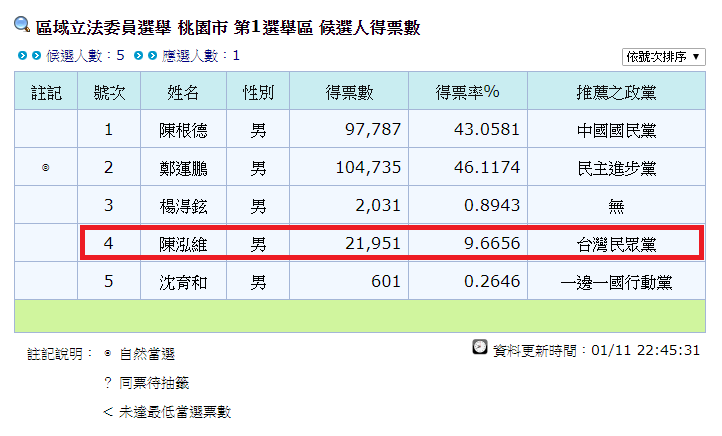Click the magnifier icon beside the title
Screen dimensions: 722x436
coord(22,24)
